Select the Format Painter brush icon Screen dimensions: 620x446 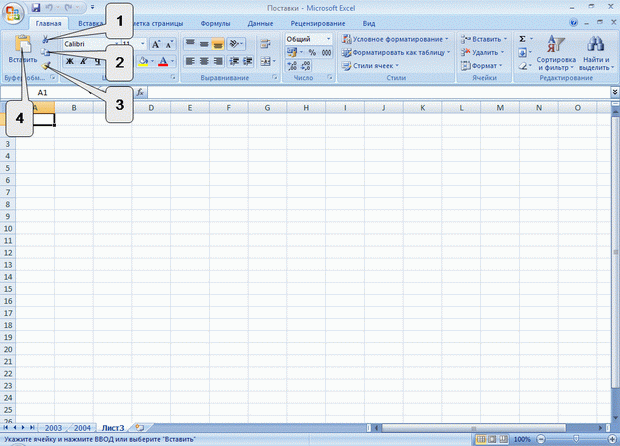pyautogui.click(x=46, y=65)
